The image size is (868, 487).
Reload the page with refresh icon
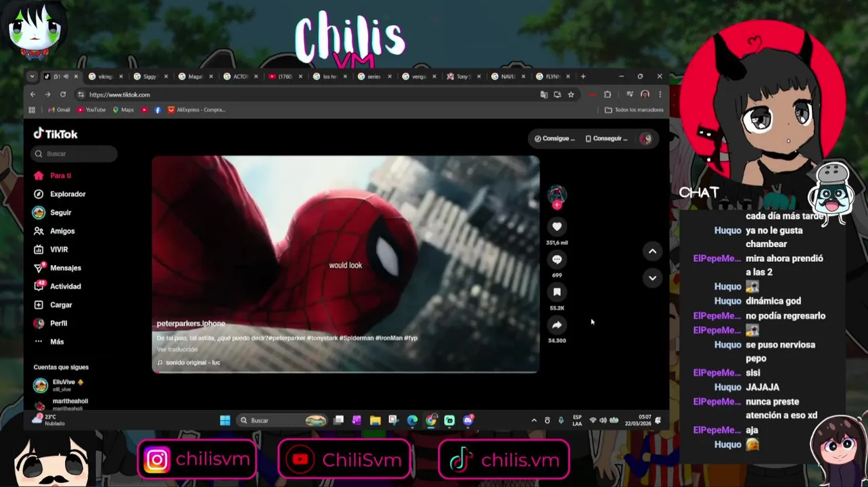pyautogui.click(x=63, y=95)
